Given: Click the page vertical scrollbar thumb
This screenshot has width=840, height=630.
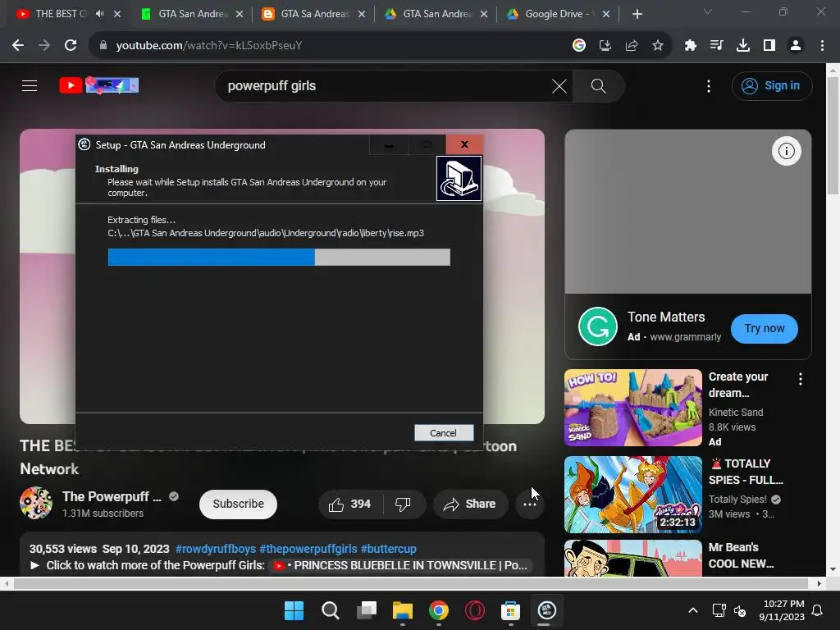Looking at the screenshot, I should point(833,136).
